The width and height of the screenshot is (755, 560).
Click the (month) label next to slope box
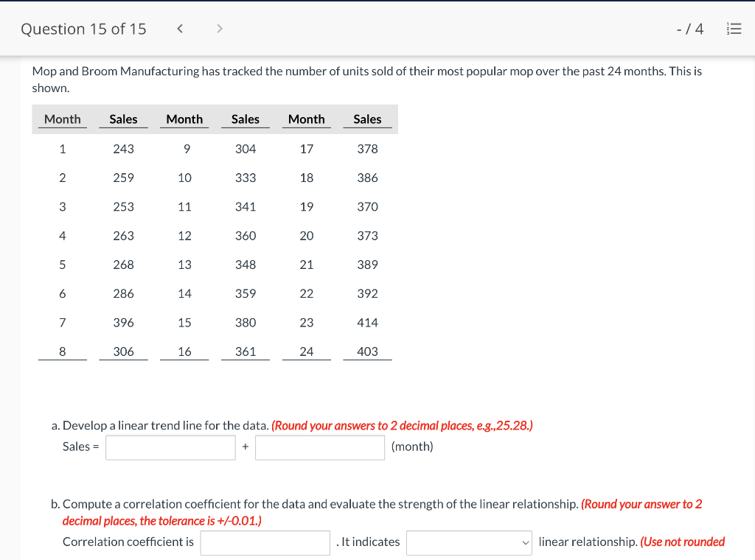click(412, 447)
